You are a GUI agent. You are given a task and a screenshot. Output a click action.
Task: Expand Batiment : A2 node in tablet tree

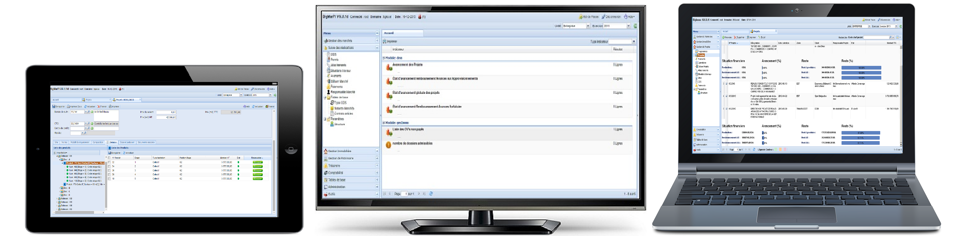pos(57,198)
